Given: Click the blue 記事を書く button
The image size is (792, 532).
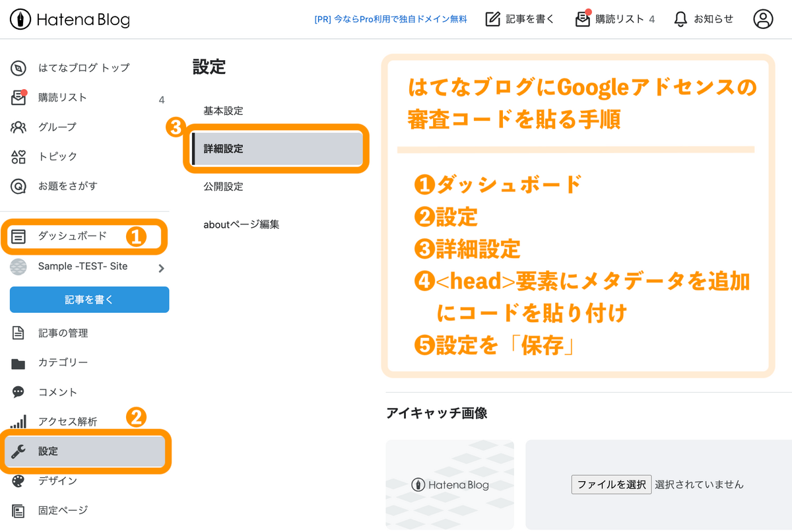Looking at the screenshot, I should 89,299.
